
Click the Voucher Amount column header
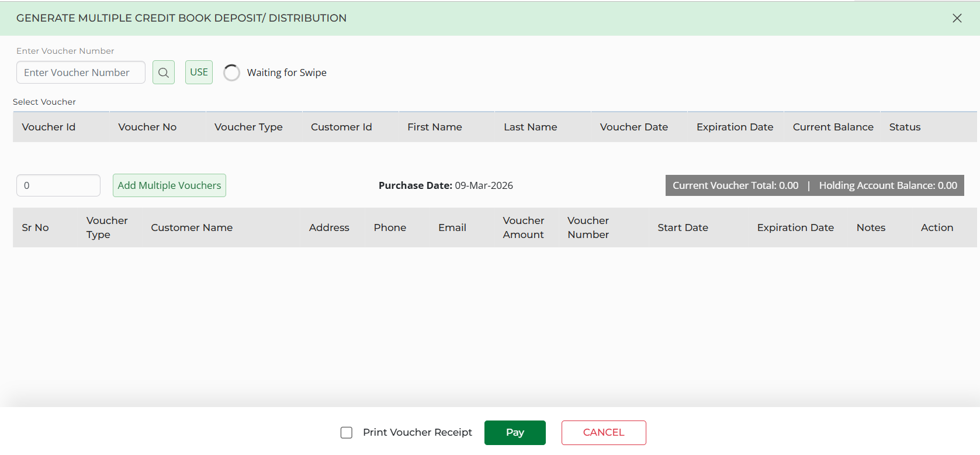point(523,227)
